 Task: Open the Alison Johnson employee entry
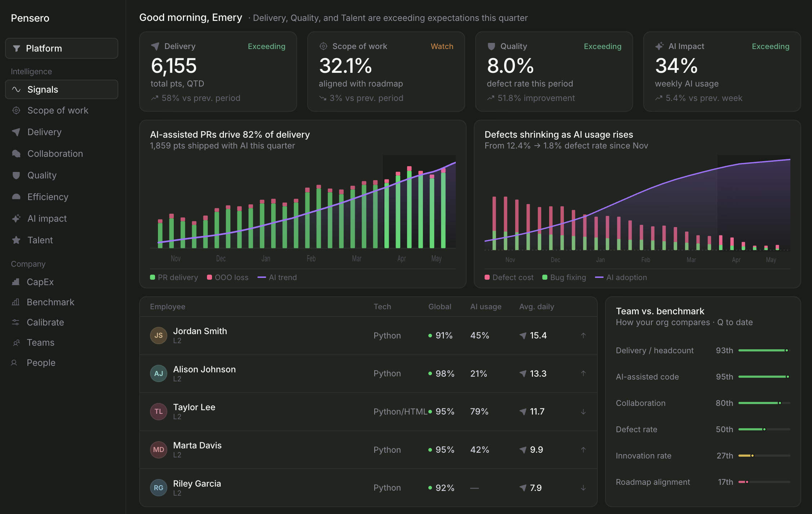click(x=368, y=373)
